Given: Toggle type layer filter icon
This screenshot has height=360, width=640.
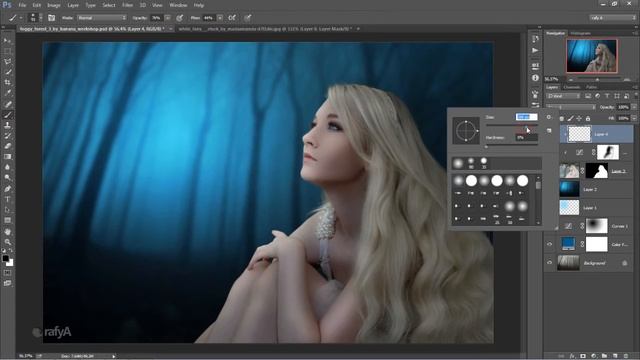Looking at the screenshot, I should 607,96.
